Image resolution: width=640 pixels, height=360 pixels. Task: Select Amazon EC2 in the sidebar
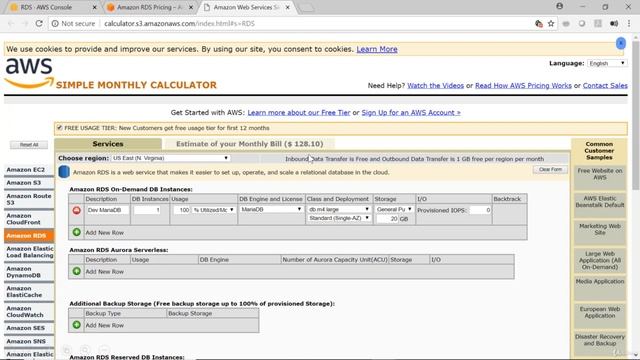click(29, 169)
